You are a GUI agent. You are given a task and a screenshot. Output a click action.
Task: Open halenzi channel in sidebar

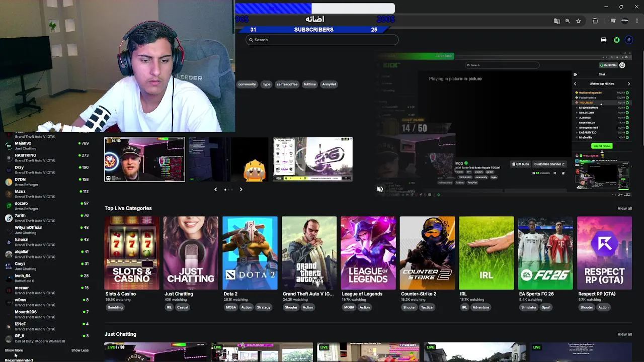[x=46, y=242]
